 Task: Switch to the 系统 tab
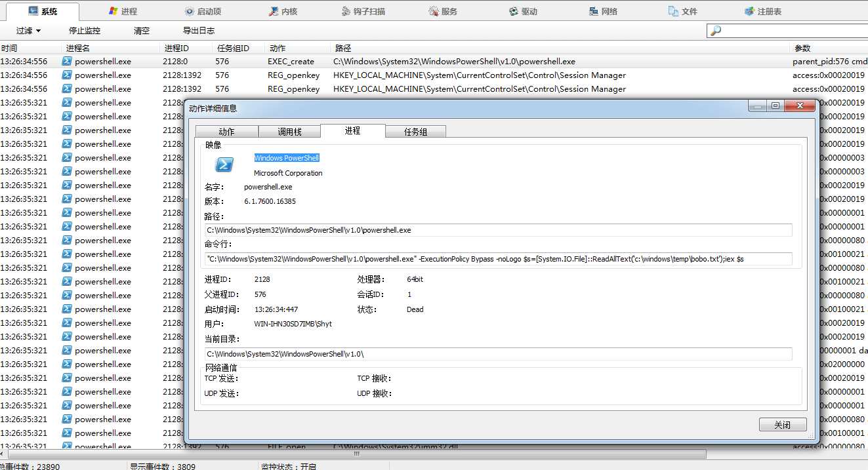(x=43, y=11)
